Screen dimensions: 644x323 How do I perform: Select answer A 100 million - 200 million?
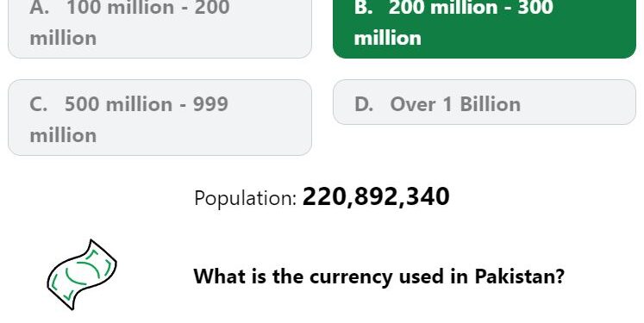coord(159,28)
